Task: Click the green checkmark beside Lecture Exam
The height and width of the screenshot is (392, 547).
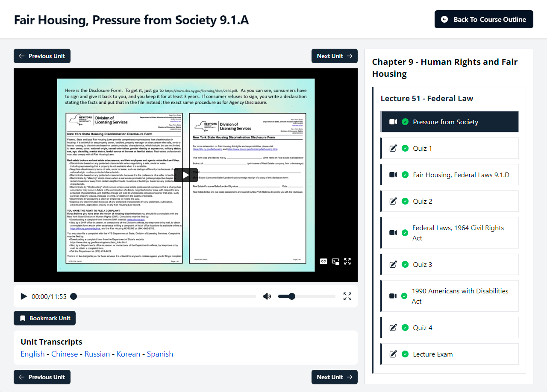Action: [405, 354]
